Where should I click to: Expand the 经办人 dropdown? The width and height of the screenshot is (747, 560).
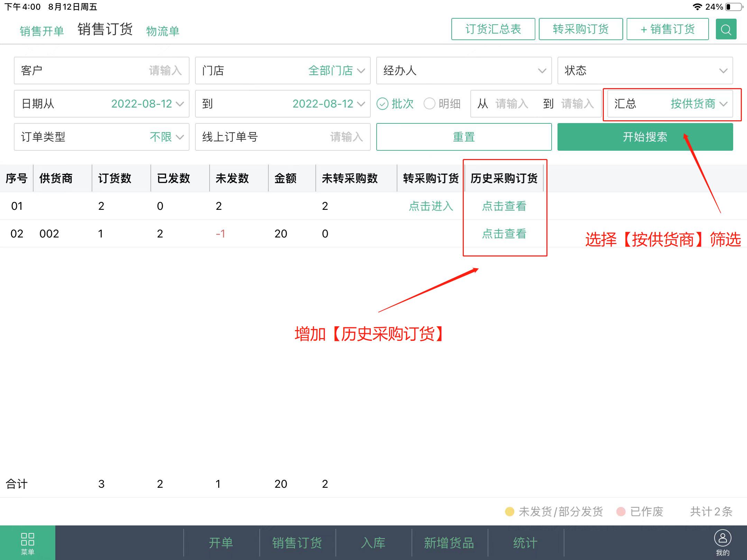[464, 71]
